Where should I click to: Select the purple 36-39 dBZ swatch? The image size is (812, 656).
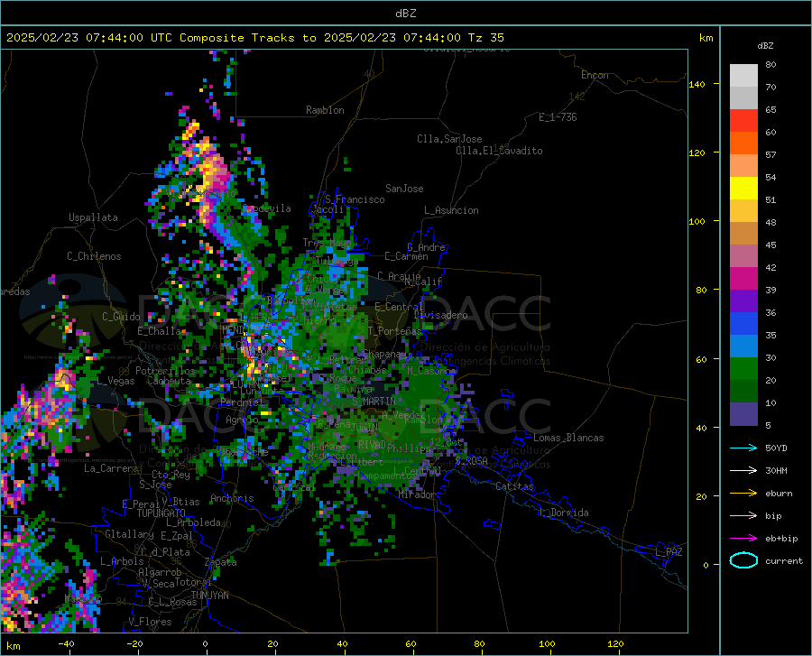tap(743, 301)
